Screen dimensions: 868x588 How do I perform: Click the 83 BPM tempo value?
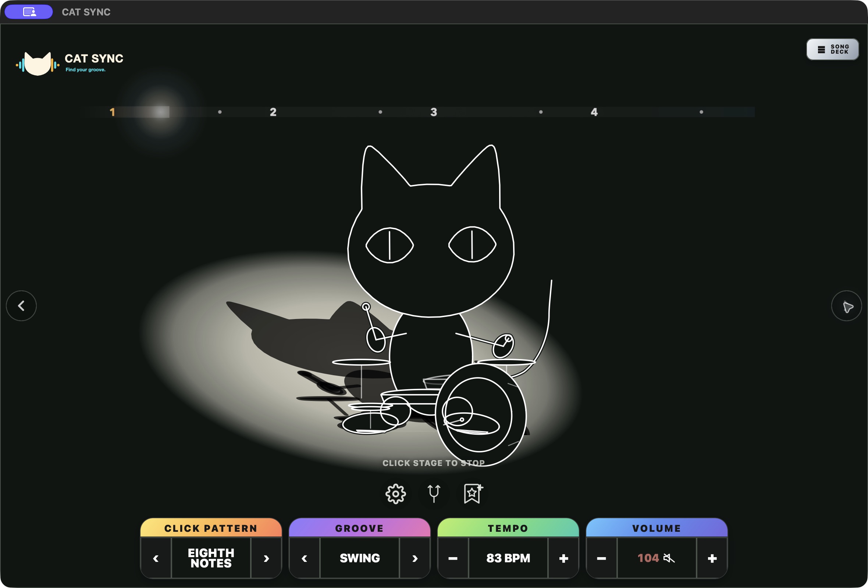point(508,558)
